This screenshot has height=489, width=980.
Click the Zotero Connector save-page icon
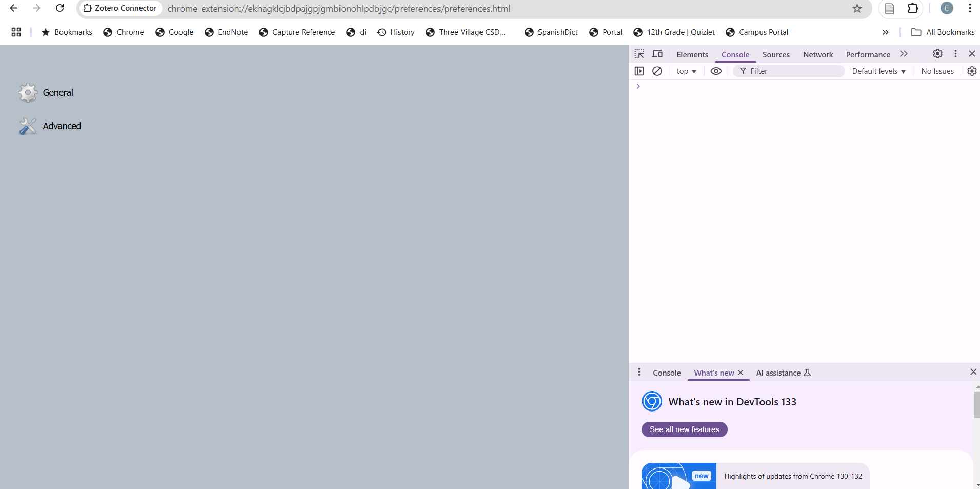pyautogui.click(x=889, y=8)
